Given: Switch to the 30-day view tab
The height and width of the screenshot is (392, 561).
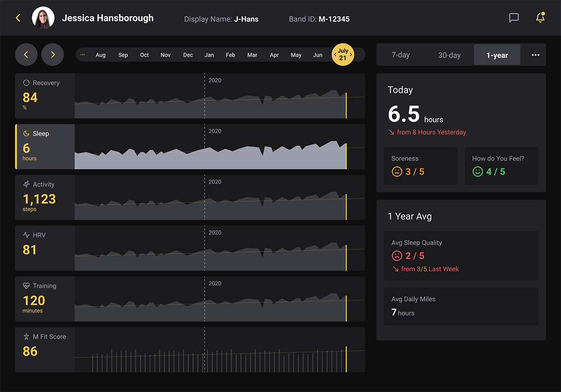Looking at the screenshot, I should [x=449, y=55].
